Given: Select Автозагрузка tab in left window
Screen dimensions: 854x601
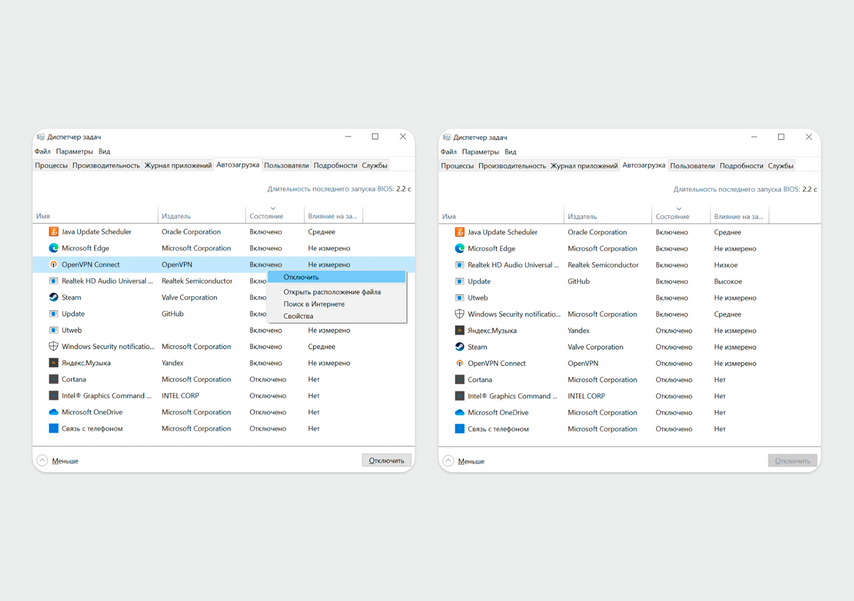Looking at the screenshot, I should (x=237, y=165).
